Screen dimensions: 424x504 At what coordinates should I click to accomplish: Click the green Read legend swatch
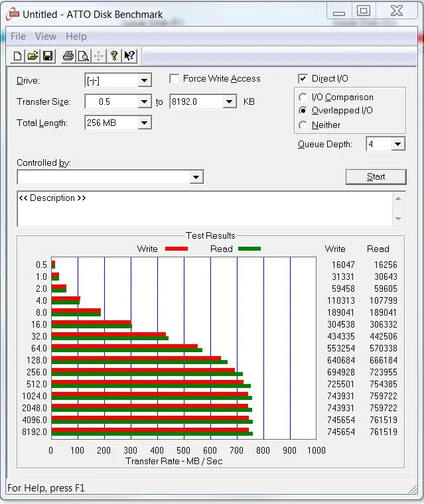click(249, 249)
